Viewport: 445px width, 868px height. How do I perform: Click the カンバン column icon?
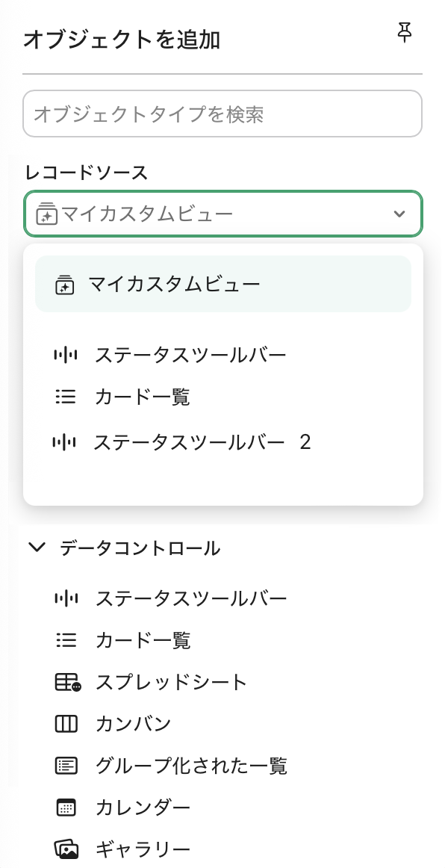(x=67, y=724)
